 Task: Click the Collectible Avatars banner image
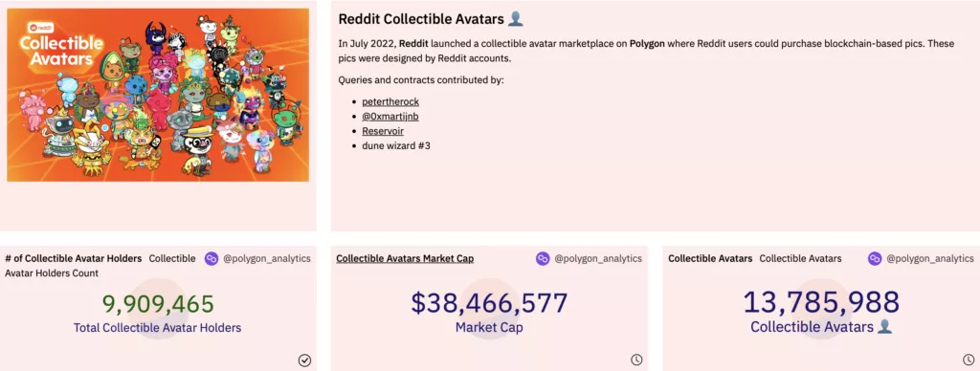pos(158,95)
